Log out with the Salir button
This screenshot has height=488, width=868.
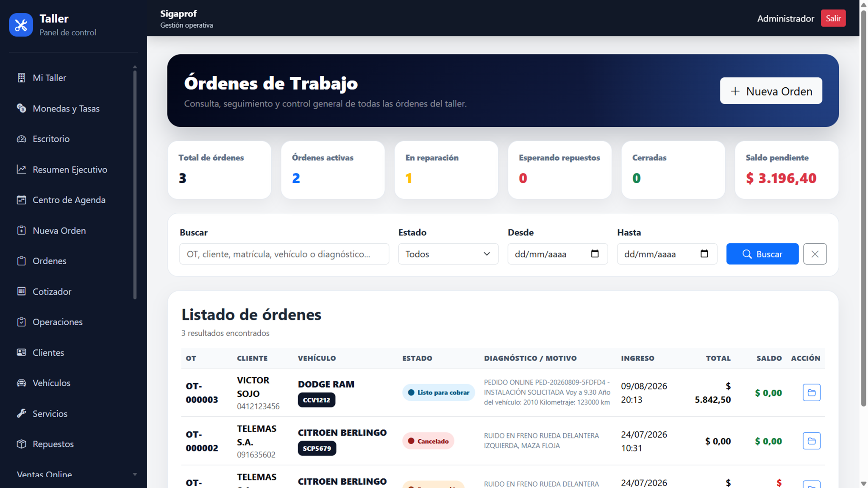click(833, 18)
